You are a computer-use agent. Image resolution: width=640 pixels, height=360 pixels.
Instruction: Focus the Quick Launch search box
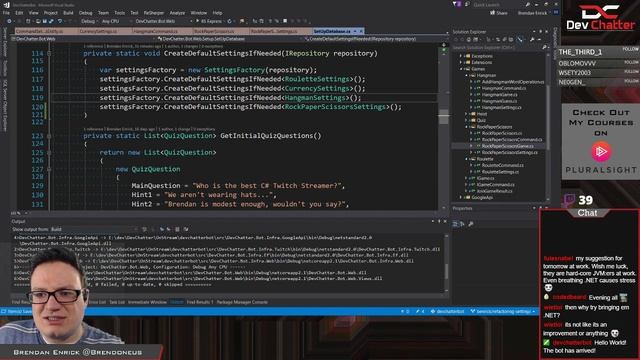pyautogui.click(x=498, y=4)
